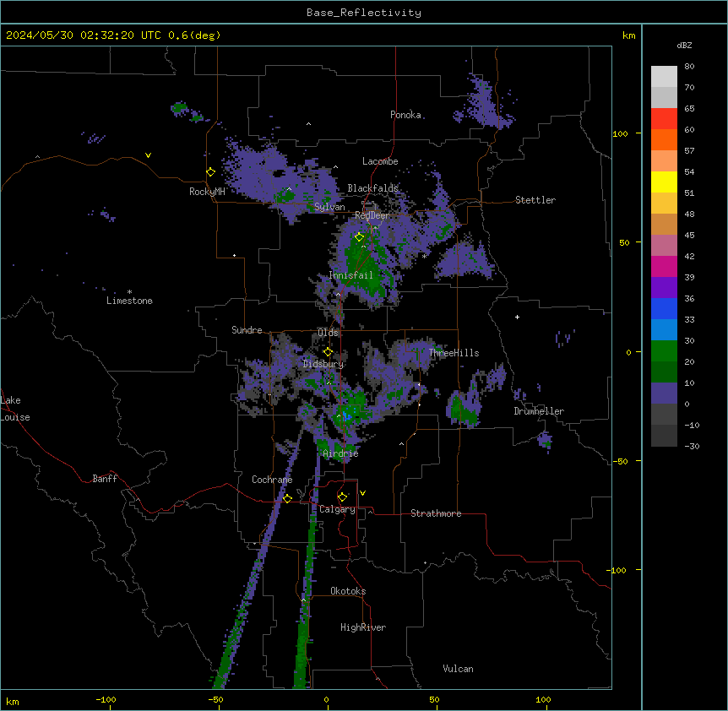
Task: Select the purple 36-39 dBZ legend swatch
Action: coord(664,288)
